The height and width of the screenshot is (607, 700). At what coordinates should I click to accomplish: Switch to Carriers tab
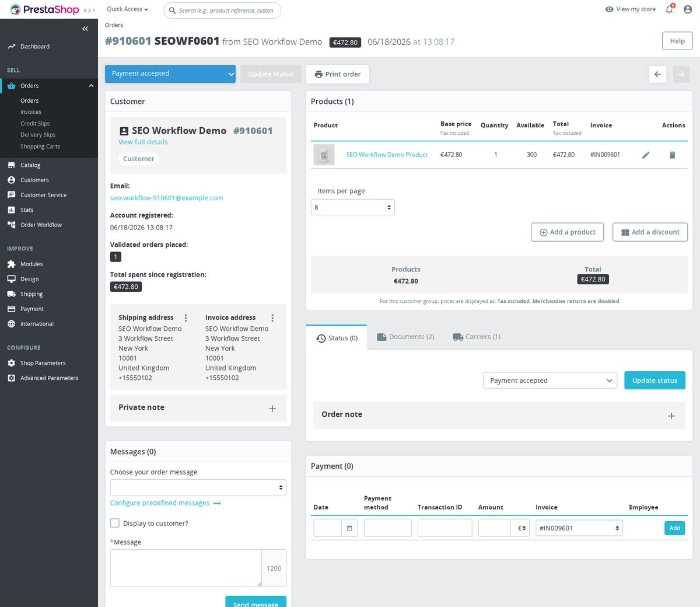pos(477,337)
